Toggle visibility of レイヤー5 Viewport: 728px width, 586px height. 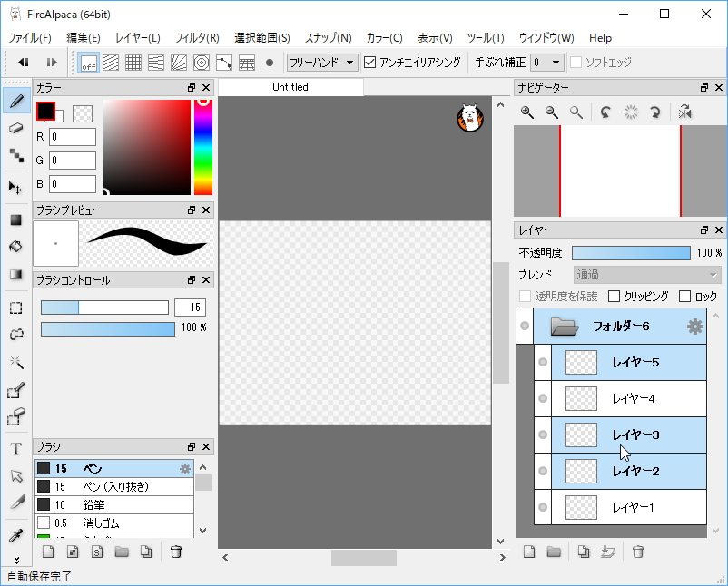pyautogui.click(x=542, y=362)
